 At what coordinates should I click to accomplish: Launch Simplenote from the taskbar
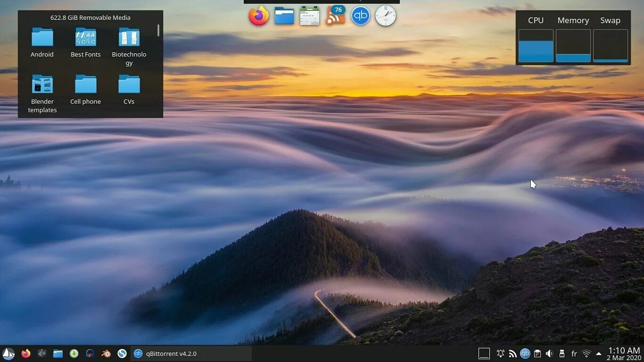pyautogui.click(x=122, y=354)
